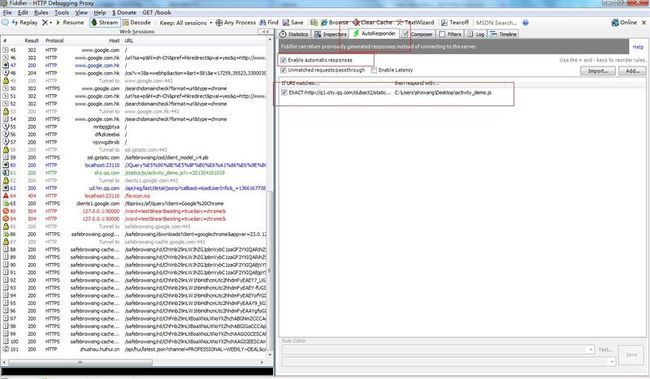Open the Tools menu
The image size is (650, 379).
(62, 13)
